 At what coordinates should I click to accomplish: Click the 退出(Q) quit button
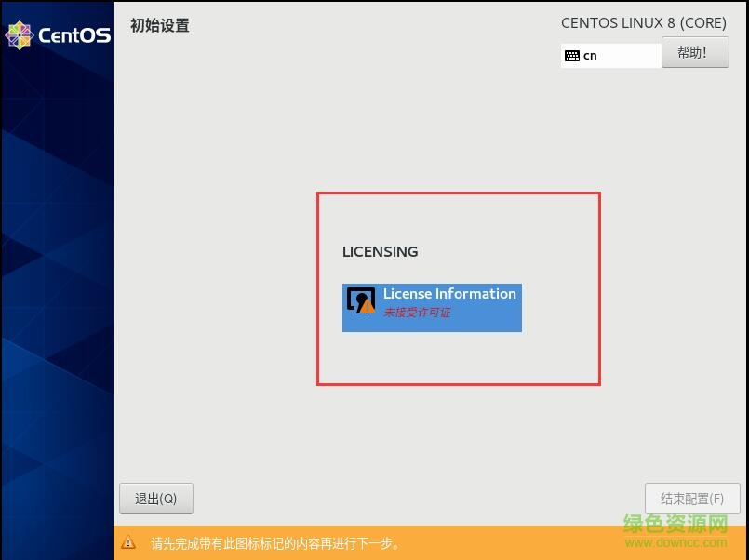click(x=156, y=499)
